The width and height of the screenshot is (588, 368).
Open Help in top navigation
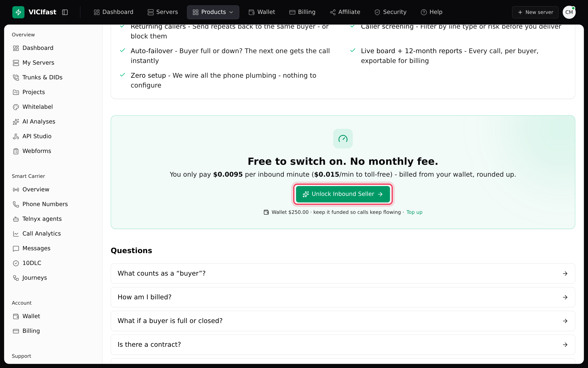click(x=432, y=12)
